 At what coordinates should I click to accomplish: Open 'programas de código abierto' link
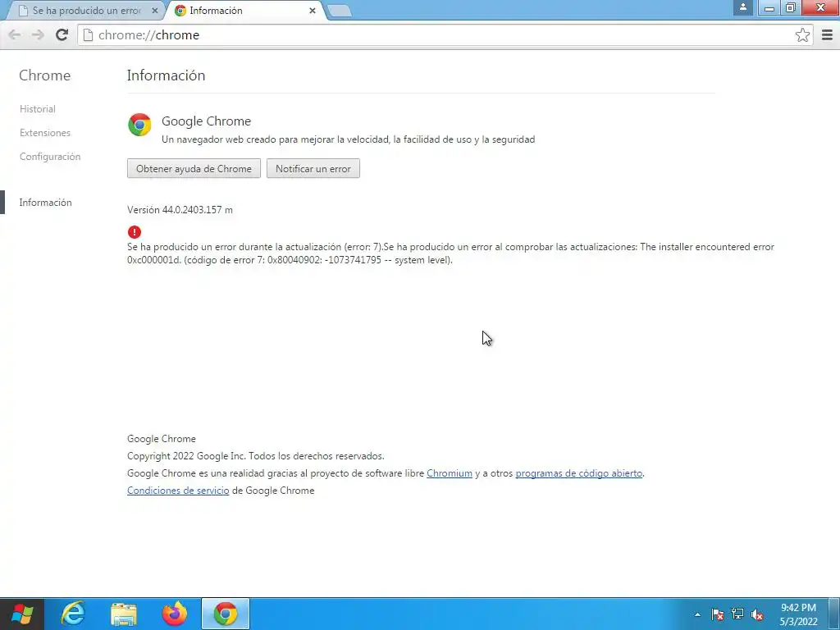(578, 473)
